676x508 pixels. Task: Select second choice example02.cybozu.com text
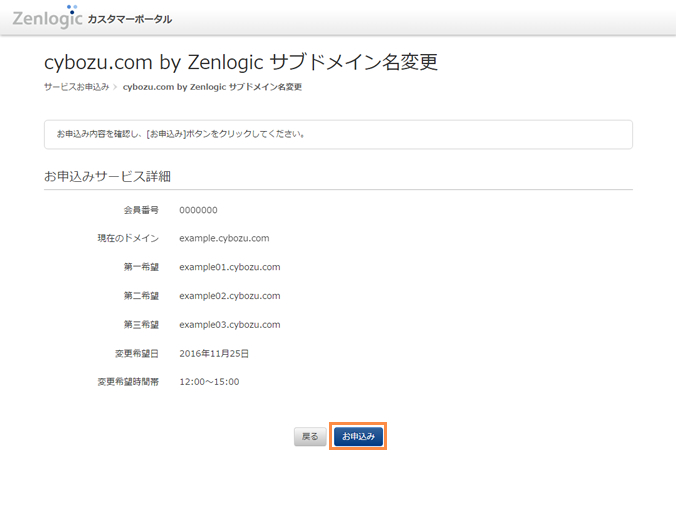229,296
